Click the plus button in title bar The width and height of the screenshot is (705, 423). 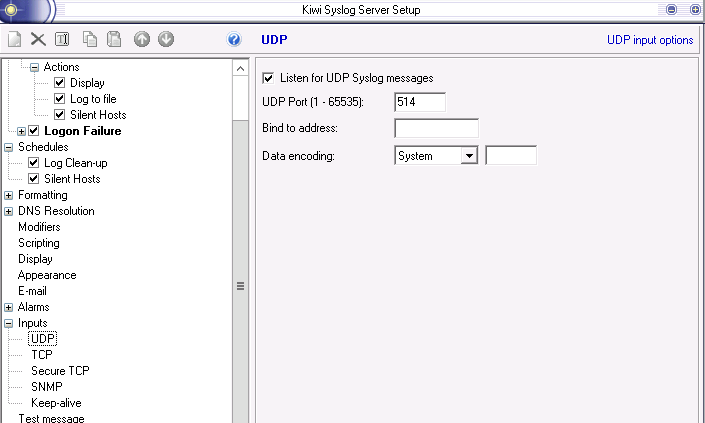click(695, 9)
